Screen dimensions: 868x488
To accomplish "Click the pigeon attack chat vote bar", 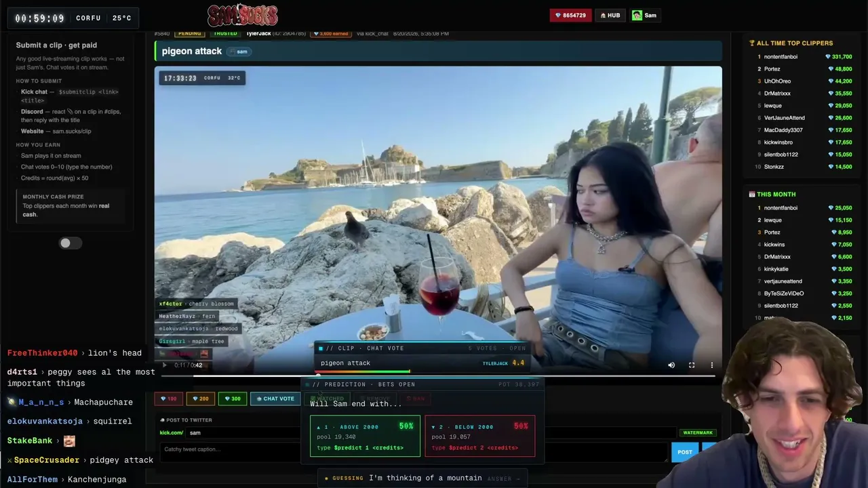I will point(422,364).
